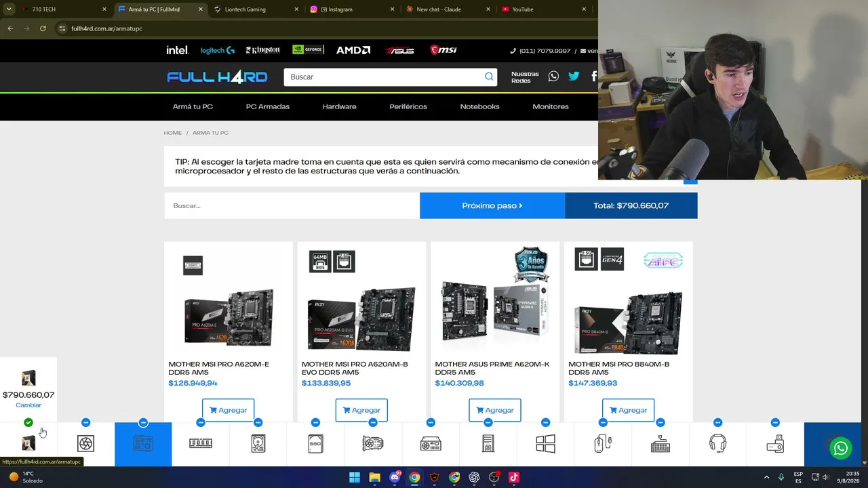Add MSI PRO B840M-B with Agregar
This screenshot has height=488, width=868.
628,410
